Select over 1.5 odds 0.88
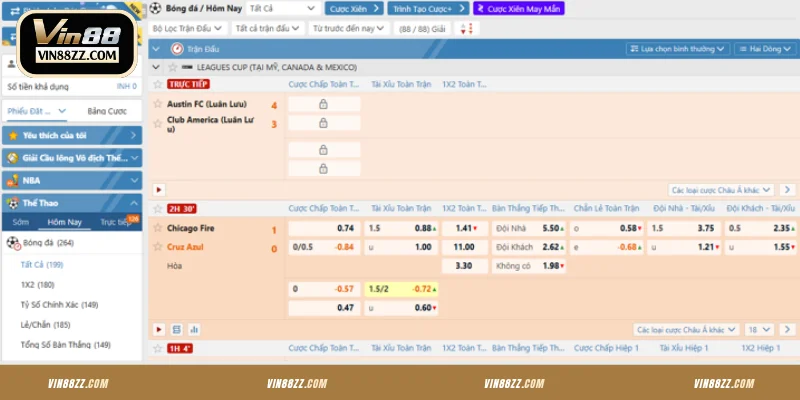Screen dimensions: 800x400 [401, 228]
